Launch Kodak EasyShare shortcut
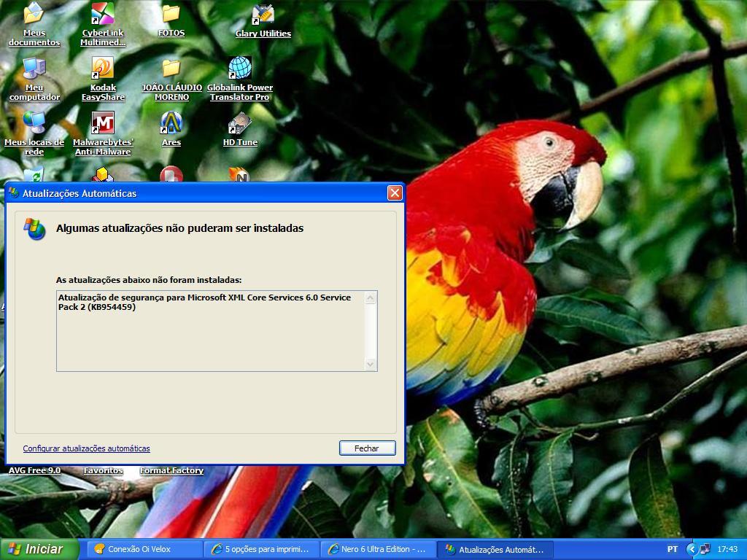The width and height of the screenshot is (747, 560). (103, 79)
